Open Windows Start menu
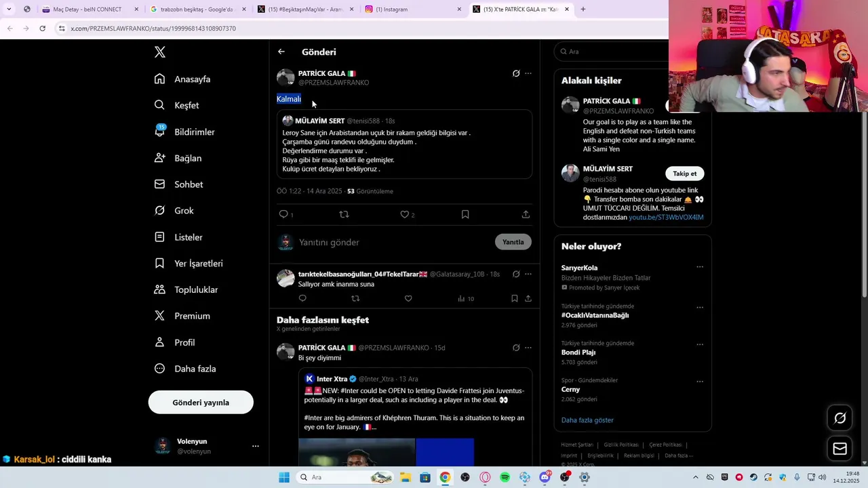 (284, 477)
